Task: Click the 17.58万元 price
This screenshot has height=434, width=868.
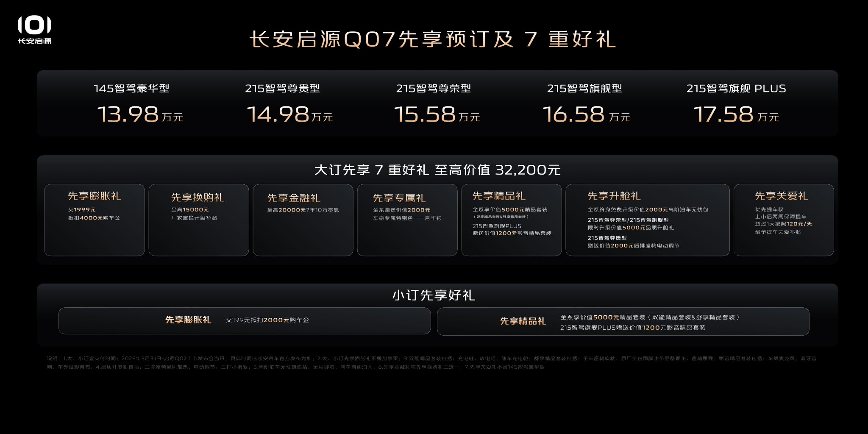Action: [736, 114]
